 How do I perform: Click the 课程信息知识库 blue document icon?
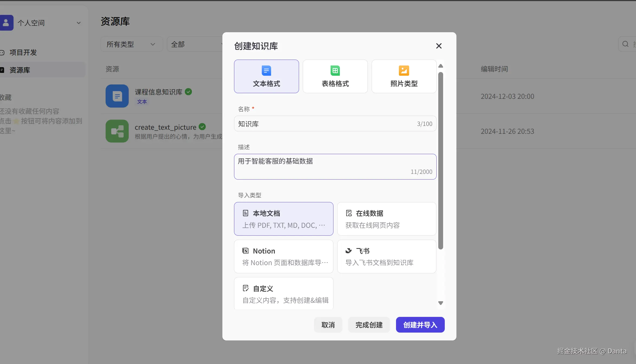coord(117,96)
